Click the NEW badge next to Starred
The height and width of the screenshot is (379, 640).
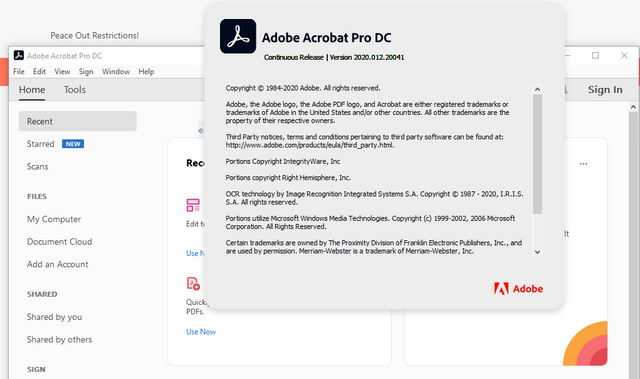(73, 144)
